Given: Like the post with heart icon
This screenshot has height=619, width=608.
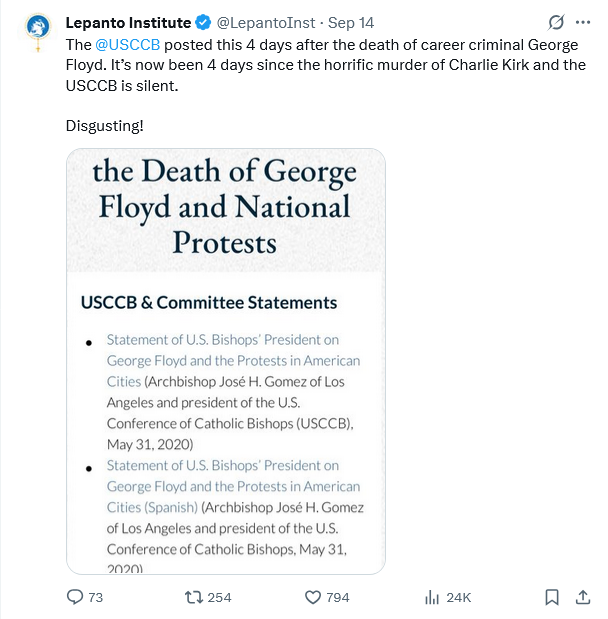Looking at the screenshot, I should tap(312, 597).
